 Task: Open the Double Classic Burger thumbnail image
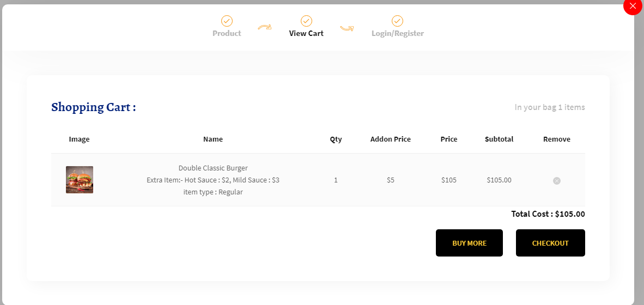pos(79,179)
